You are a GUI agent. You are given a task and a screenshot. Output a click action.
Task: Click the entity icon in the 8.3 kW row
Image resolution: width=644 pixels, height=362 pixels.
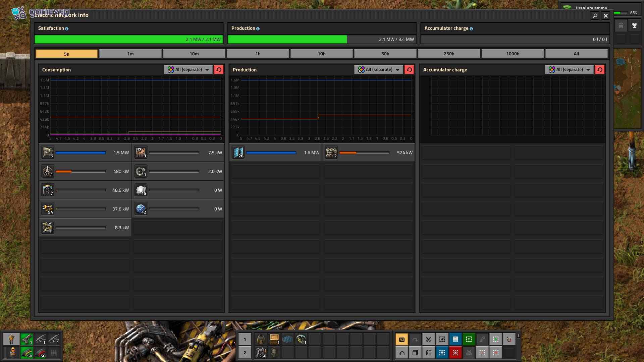47,228
